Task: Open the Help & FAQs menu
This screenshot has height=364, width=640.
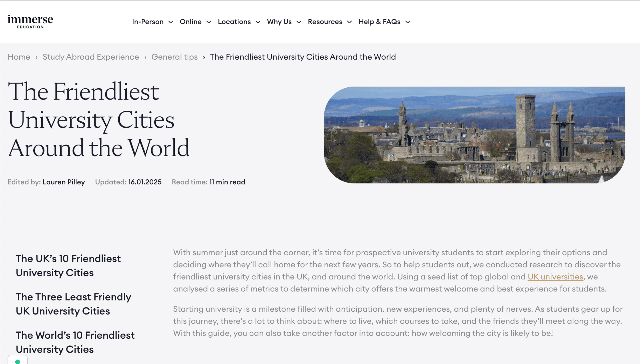Action: click(x=379, y=22)
